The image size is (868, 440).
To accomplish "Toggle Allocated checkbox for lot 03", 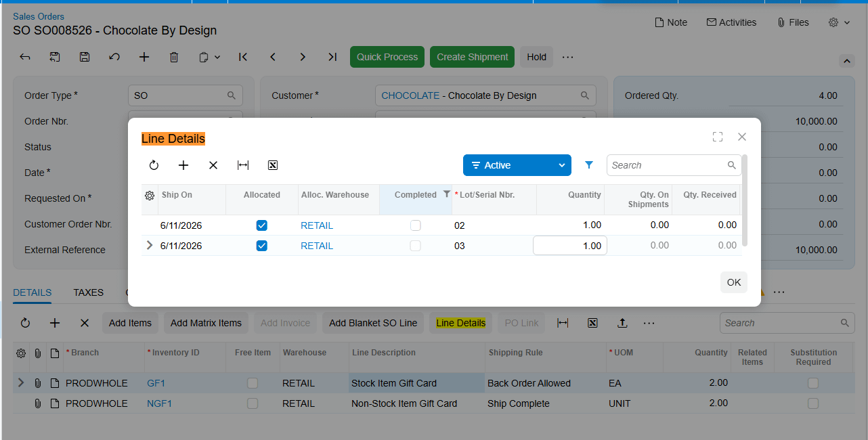I will [262, 246].
